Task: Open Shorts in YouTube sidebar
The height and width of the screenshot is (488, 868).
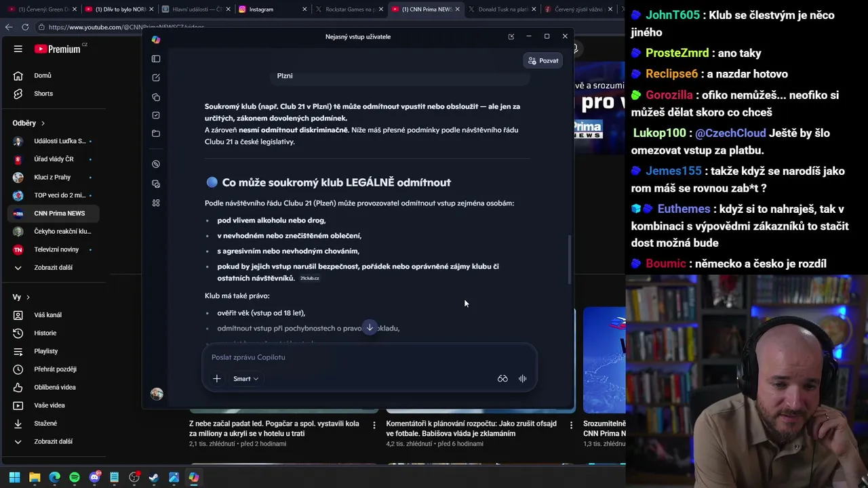Action: tap(53, 94)
